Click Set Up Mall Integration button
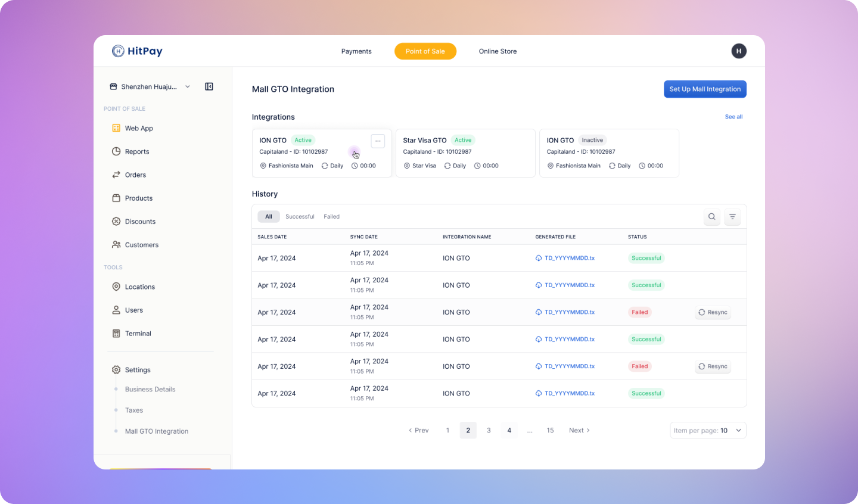 705,89
